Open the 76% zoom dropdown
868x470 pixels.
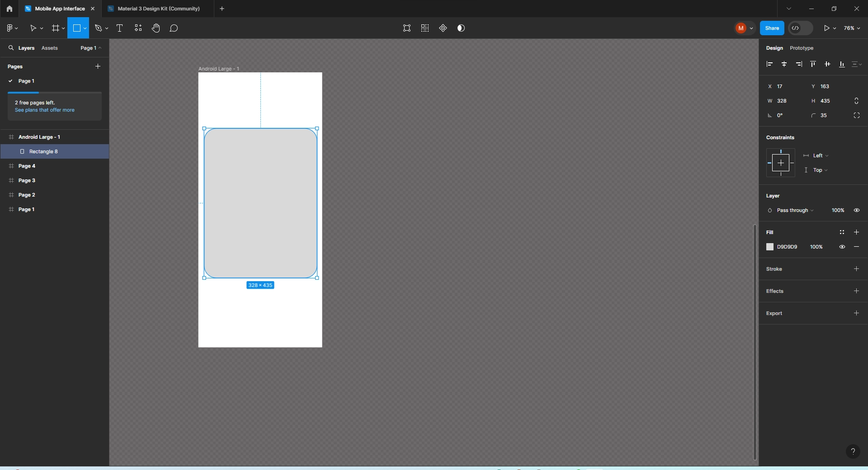coord(852,28)
